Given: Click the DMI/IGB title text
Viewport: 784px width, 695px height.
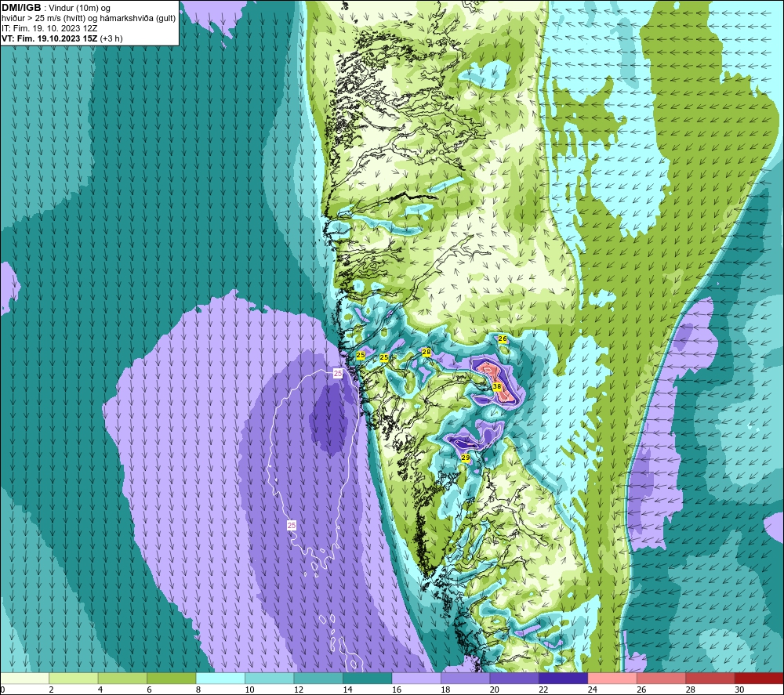Looking at the screenshot, I should pyautogui.click(x=21, y=8).
